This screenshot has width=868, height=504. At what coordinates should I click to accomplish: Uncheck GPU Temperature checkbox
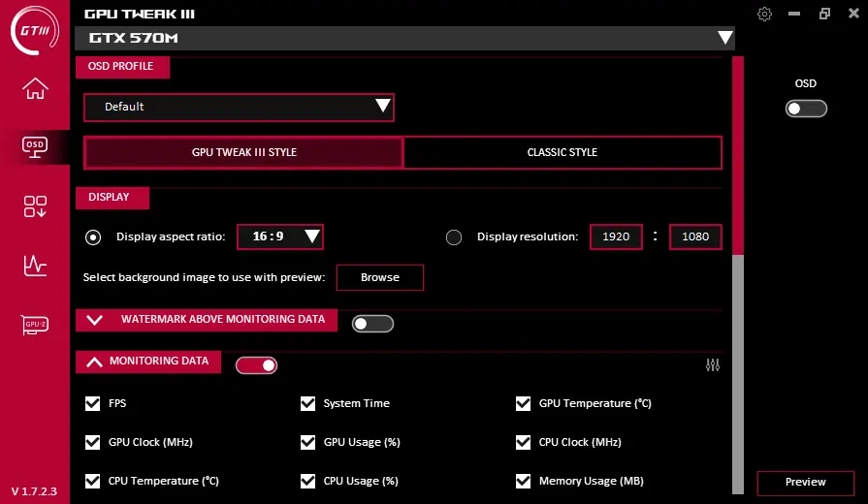click(523, 403)
